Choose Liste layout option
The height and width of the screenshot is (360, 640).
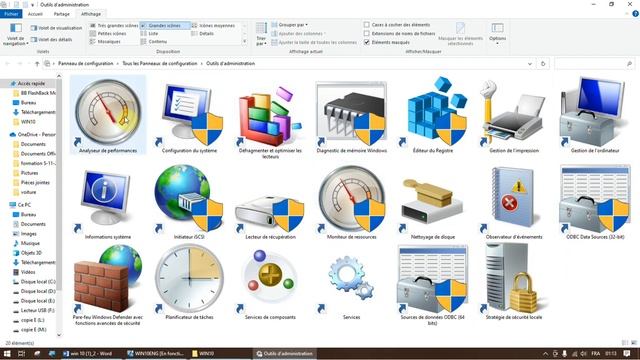point(149,33)
